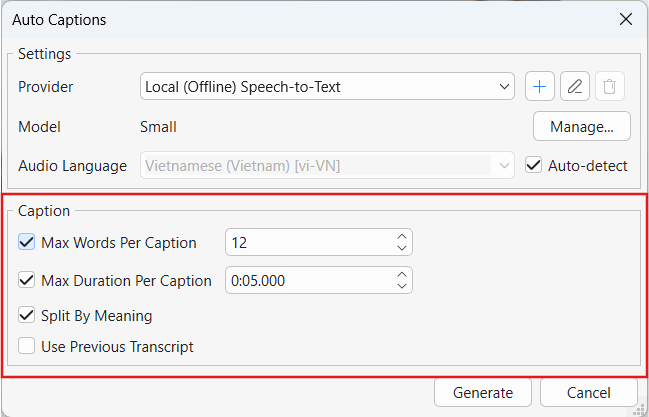Click the Provider label
Viewport: 649px width, 417px height.
coord(46,87)
